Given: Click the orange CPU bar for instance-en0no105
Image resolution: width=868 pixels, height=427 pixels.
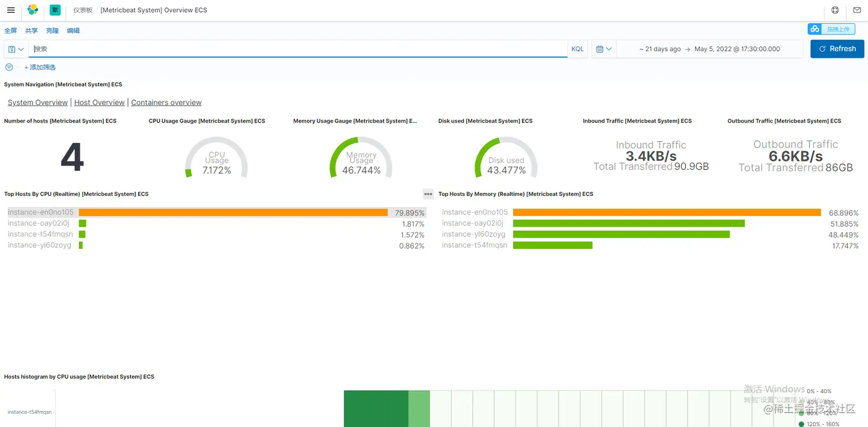Looking at the screenshot, I should [x=233, y=212].
